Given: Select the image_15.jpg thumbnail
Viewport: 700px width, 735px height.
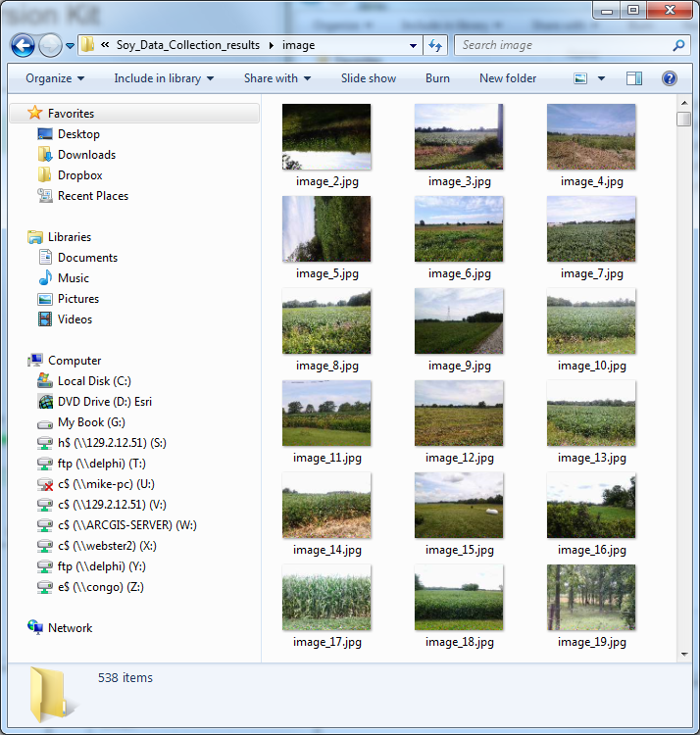Looking at the screenshot, I should [459, 506].
